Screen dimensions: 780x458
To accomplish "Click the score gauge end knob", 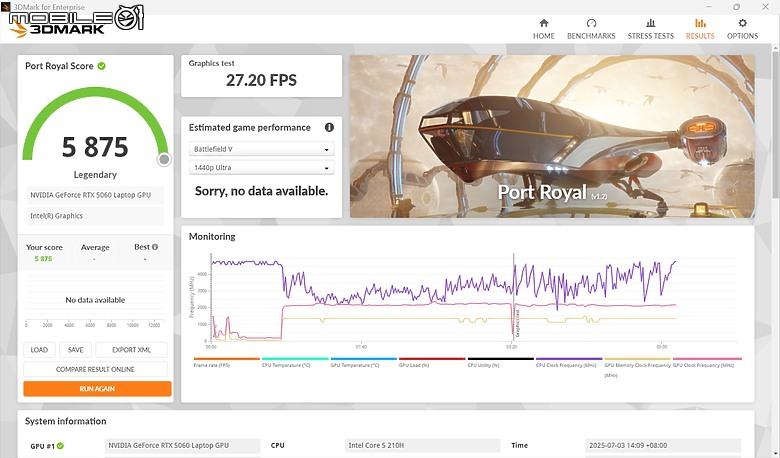I will (x=164, y=159).
